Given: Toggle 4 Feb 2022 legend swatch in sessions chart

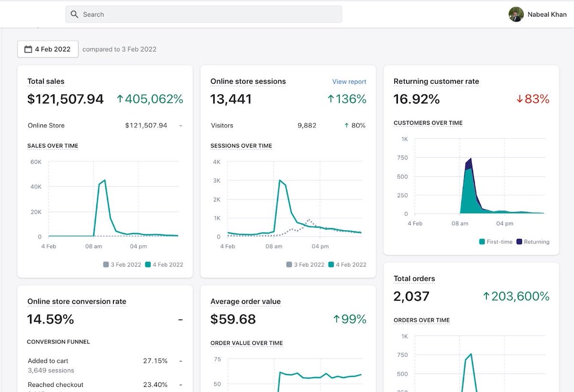Looking at the screenshot, I should [x=331, y=264].
